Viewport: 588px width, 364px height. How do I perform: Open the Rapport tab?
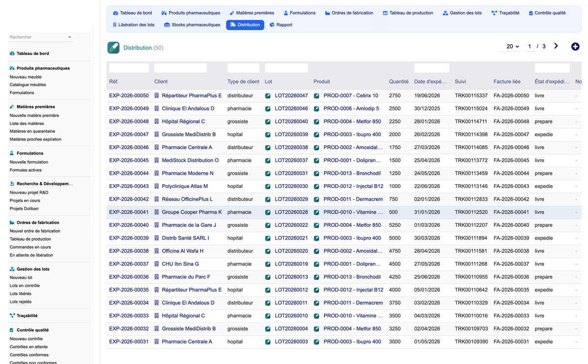tap(281, 24)
